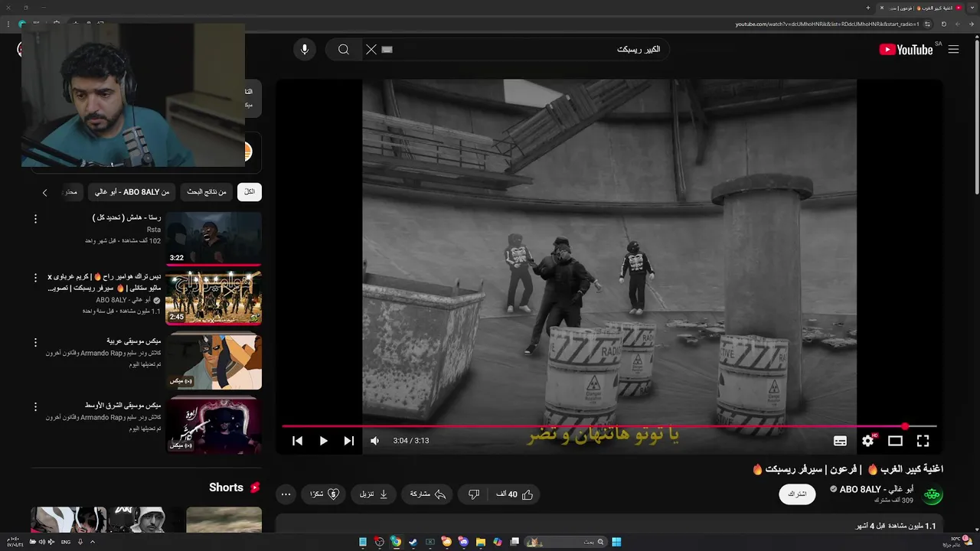980x551 pixels.
Task: Open File Explorer from the taskbar
Action: (481, 542)
